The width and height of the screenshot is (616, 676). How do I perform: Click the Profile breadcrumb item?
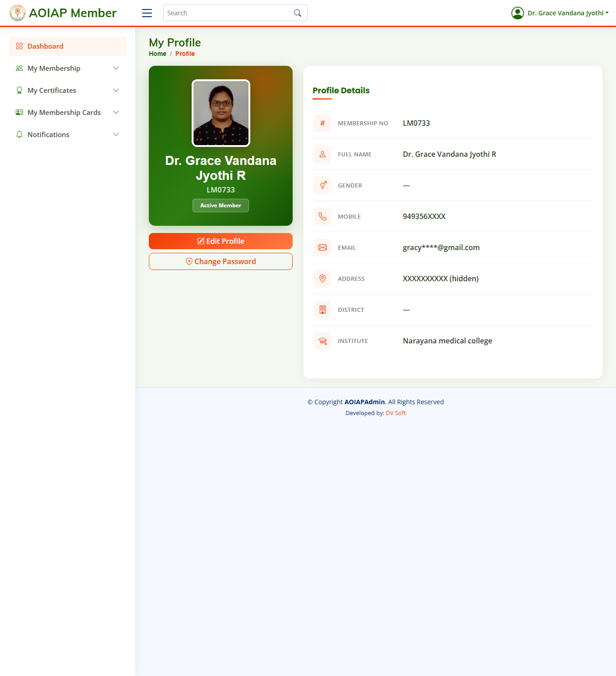[185, 54]
